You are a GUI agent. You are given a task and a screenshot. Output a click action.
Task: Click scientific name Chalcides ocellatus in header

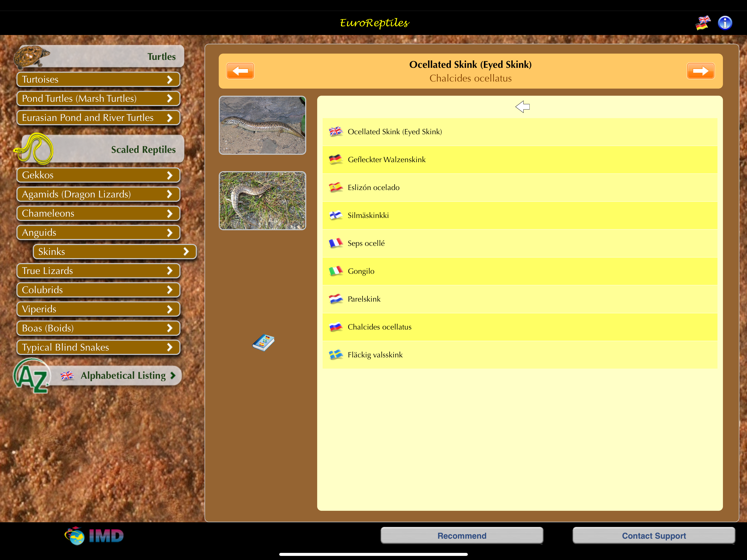coord(470,78)
